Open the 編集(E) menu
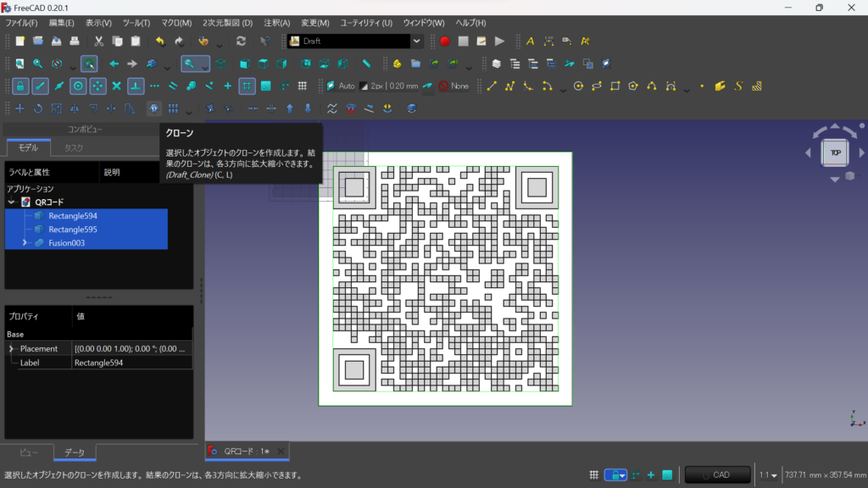868x488 pixels. coord(61,23)
